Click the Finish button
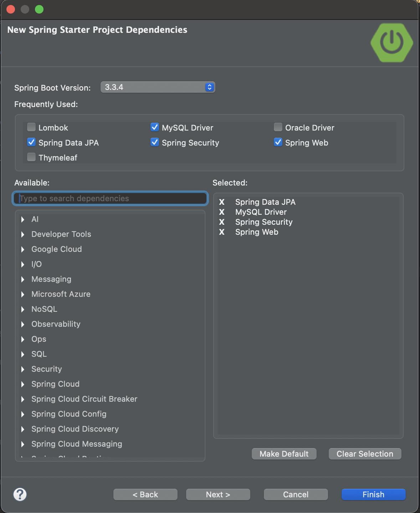The width and height of the screenshot is (420, 513). pos(373,494)
